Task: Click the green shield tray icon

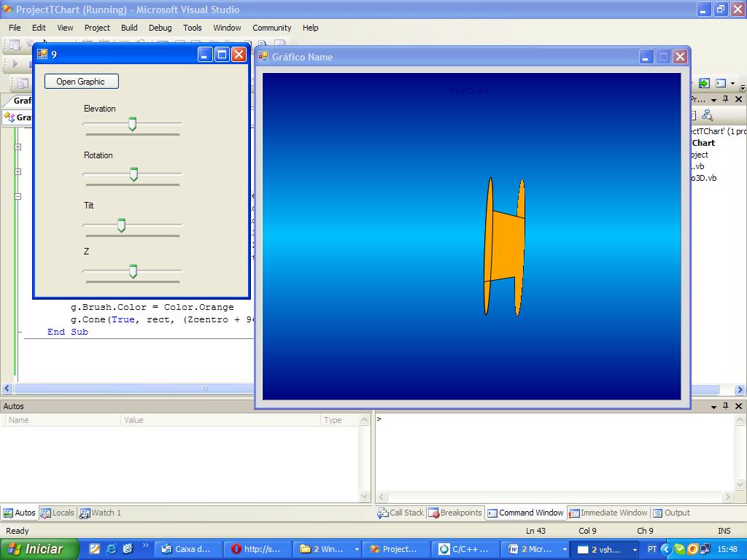Action: point(679,549)
